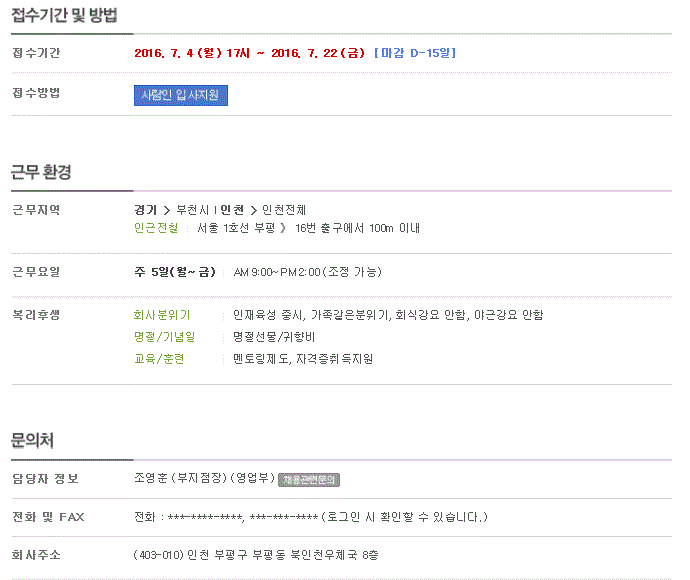The image size is (690, 580).
Task: Click the red application period dates
Action: [x=250, y=52]
